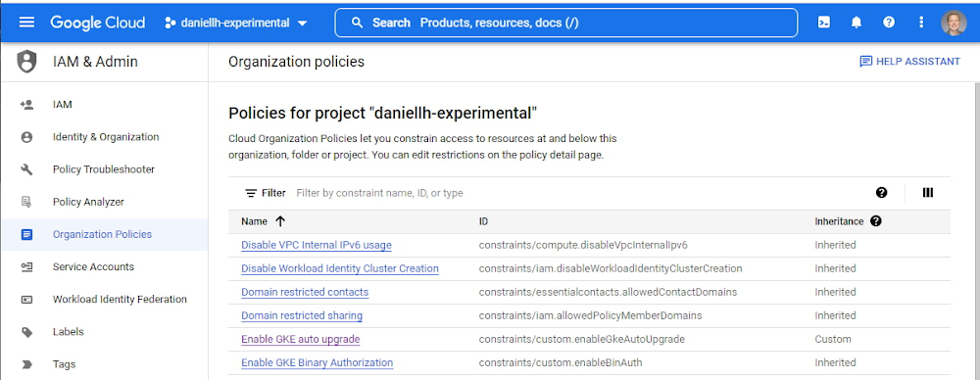The image size is (980, 380).
Task: Open the hamburger navigation menu
Action: tap(26, 23)
